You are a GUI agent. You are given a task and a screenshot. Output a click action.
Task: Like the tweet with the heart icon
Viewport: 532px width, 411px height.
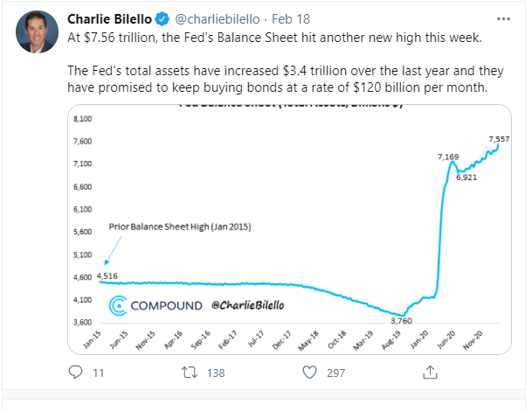(308, 373)
